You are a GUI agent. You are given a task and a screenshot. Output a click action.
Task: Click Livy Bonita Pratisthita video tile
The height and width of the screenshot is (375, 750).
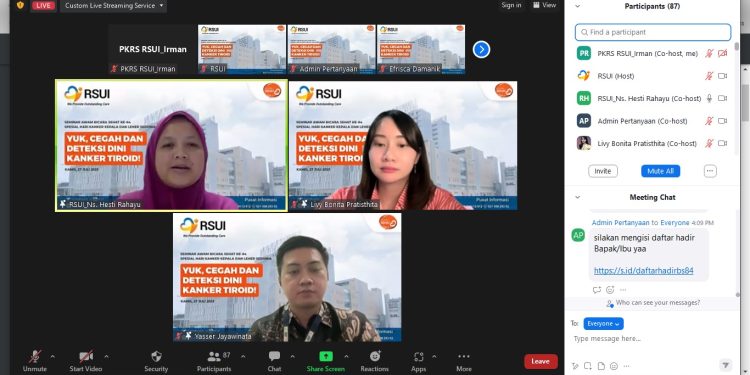(403, 145)
